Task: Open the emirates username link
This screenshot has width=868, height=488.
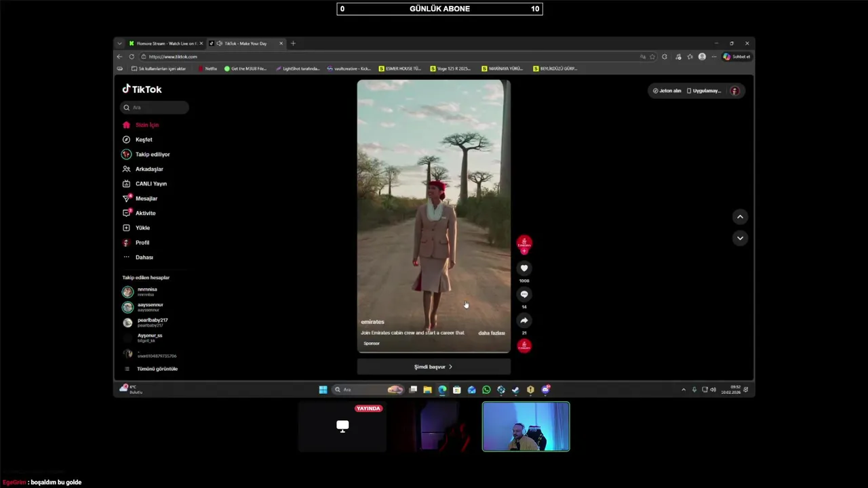Action: point(372,322)
